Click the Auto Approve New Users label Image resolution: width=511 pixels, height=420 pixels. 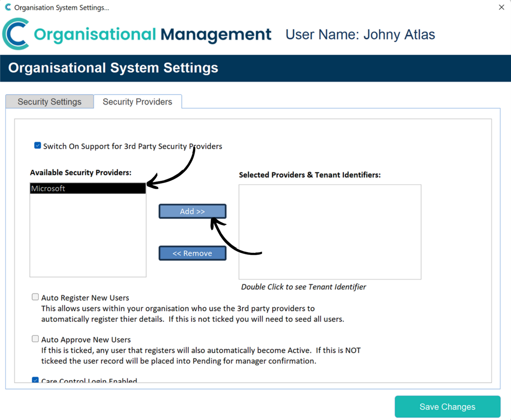(x=86, y=339)
